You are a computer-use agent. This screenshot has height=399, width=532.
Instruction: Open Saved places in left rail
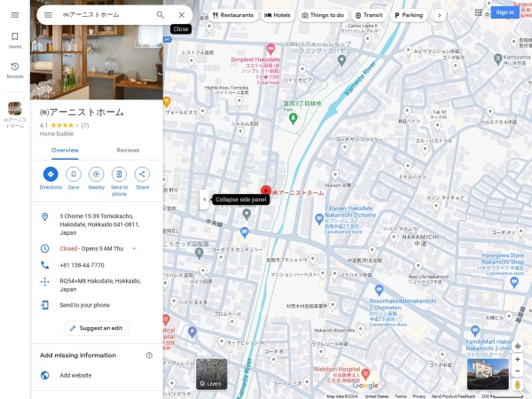[15, 41]
